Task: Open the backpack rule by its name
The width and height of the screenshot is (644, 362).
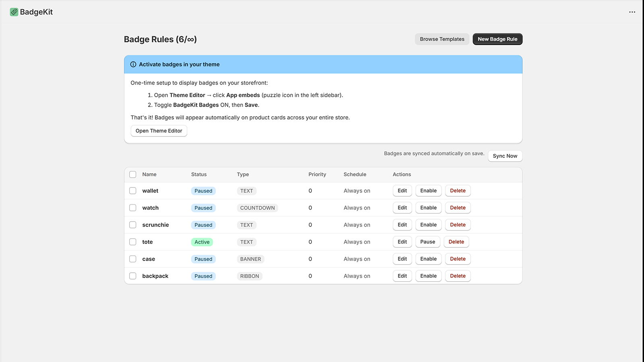Action: (x=155, y=276)
